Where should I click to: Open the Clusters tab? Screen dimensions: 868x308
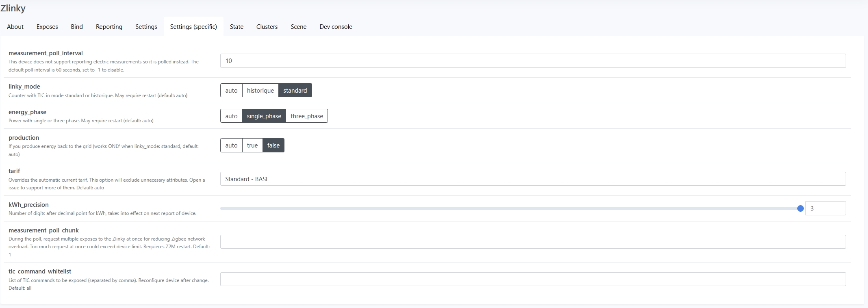[267, 27]
